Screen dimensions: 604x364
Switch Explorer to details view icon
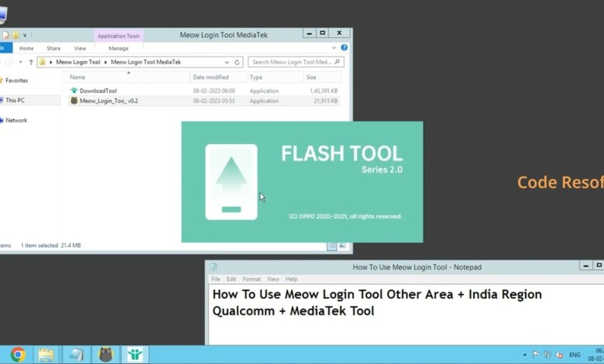[332, 246]
